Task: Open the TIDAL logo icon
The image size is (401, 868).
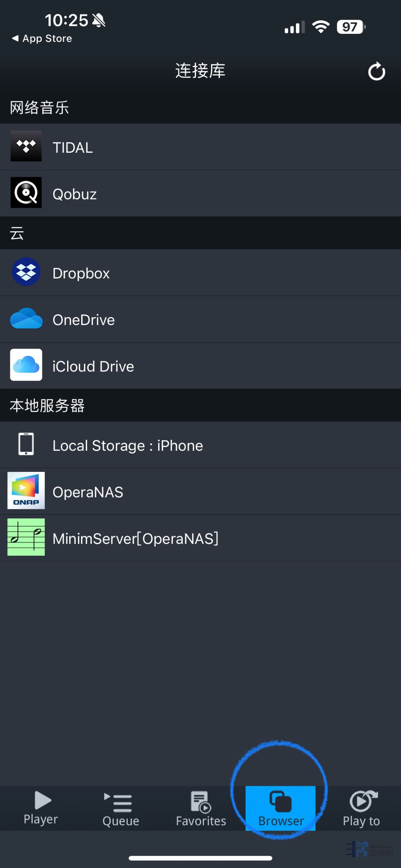Action: pos(26,146)
